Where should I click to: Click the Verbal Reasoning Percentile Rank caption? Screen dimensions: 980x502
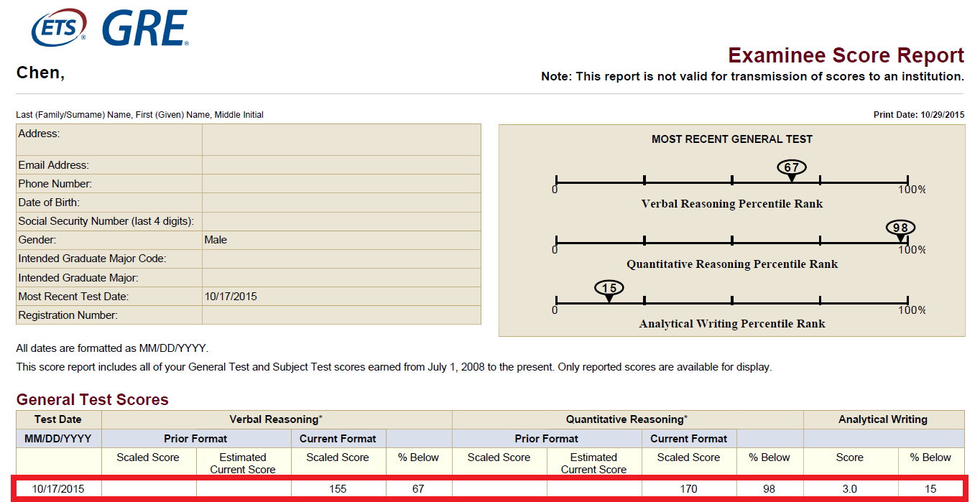732,204
